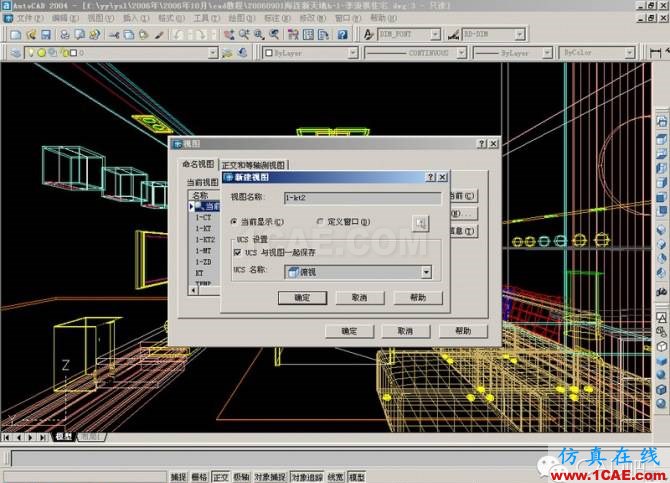Click the Pan realtime icon

point(229,35)
